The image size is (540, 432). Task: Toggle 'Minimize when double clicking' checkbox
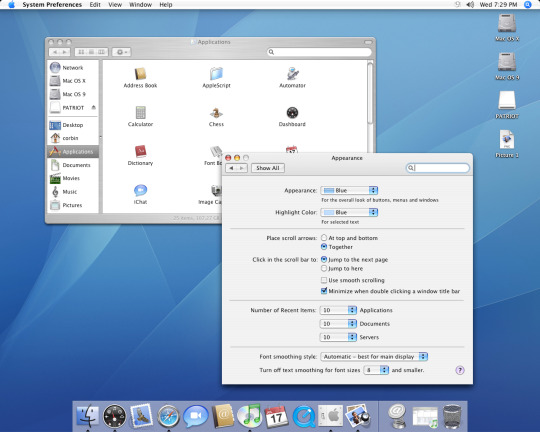[x=324, y=291]
